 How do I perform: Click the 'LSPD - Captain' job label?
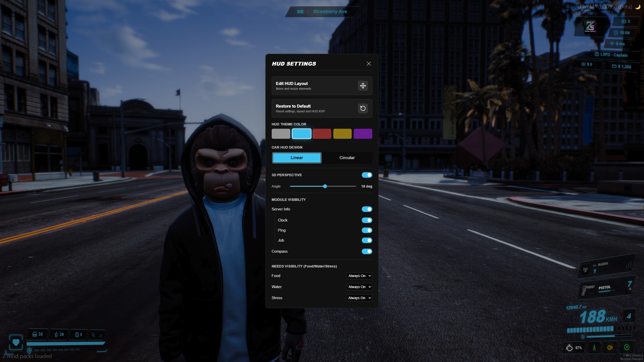click(x=614, y=55)
